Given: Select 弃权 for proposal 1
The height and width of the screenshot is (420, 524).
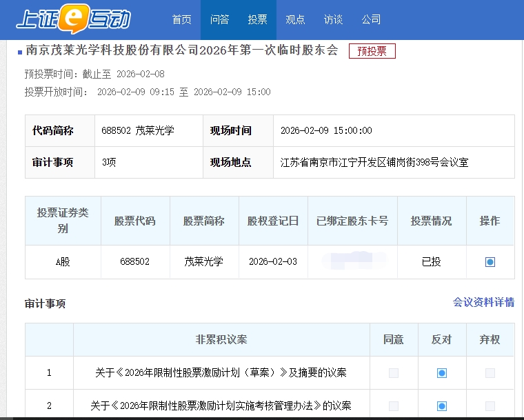Looking at the screenshot, I should tap(490, 373).
